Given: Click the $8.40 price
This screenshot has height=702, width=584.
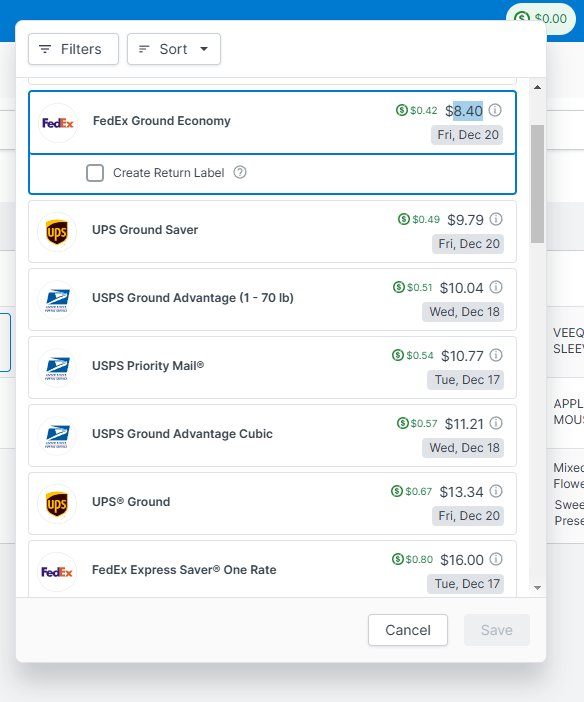Looking at the screenshot, I should coord(464,111).
